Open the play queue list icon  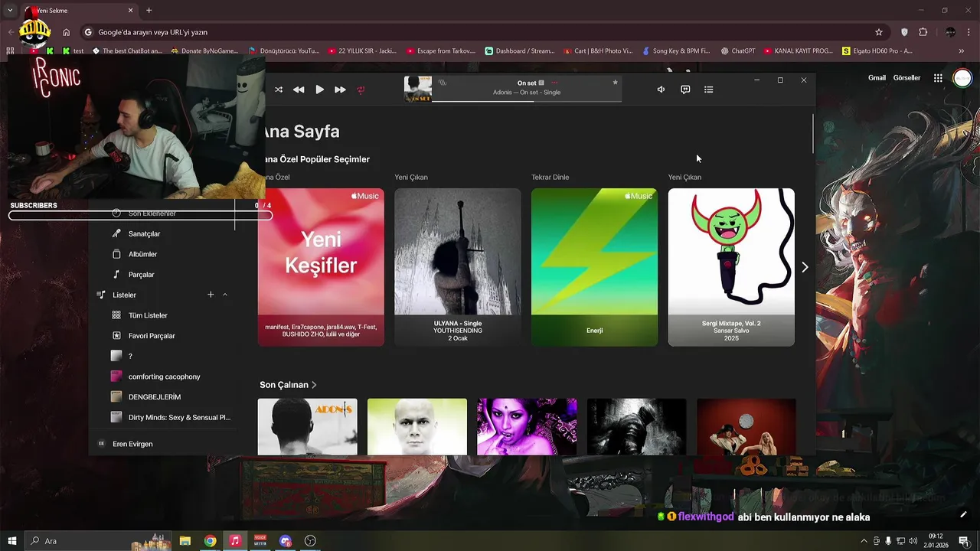709,90
